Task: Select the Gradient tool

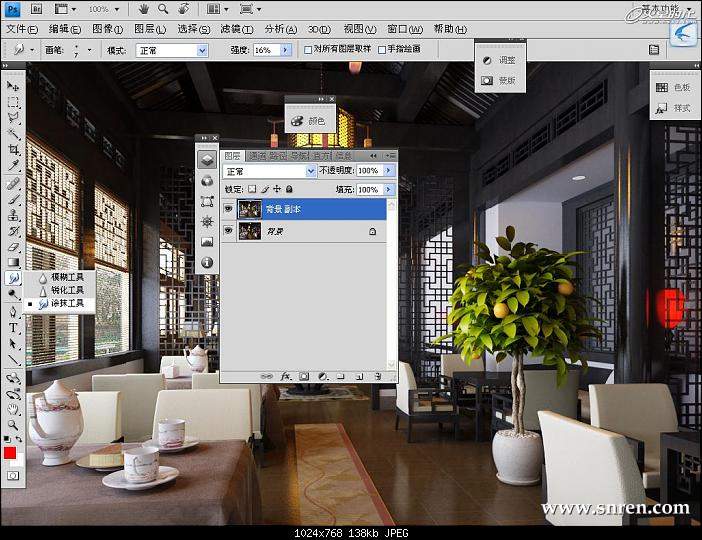Action: (13, 262)
